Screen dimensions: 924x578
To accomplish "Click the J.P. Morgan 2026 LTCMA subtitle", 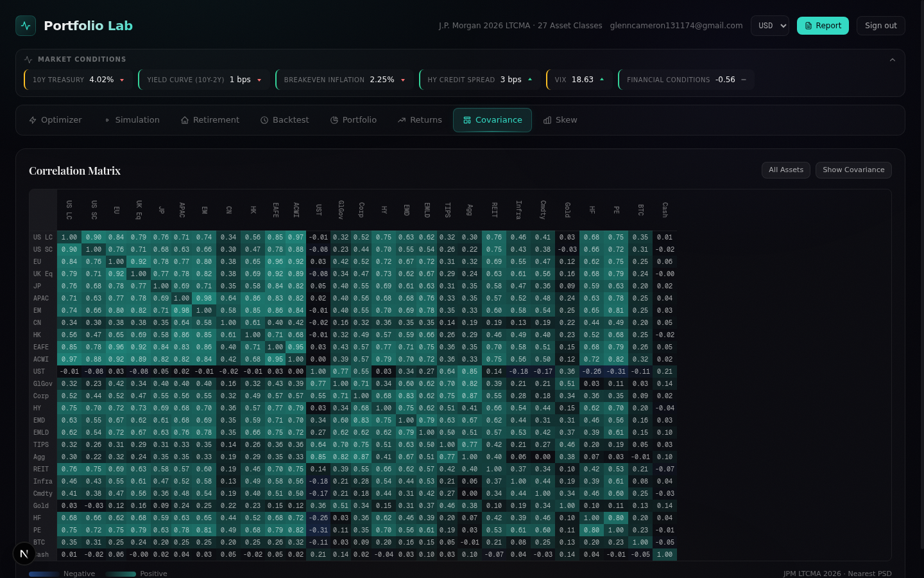I will [x=520, y=26].
